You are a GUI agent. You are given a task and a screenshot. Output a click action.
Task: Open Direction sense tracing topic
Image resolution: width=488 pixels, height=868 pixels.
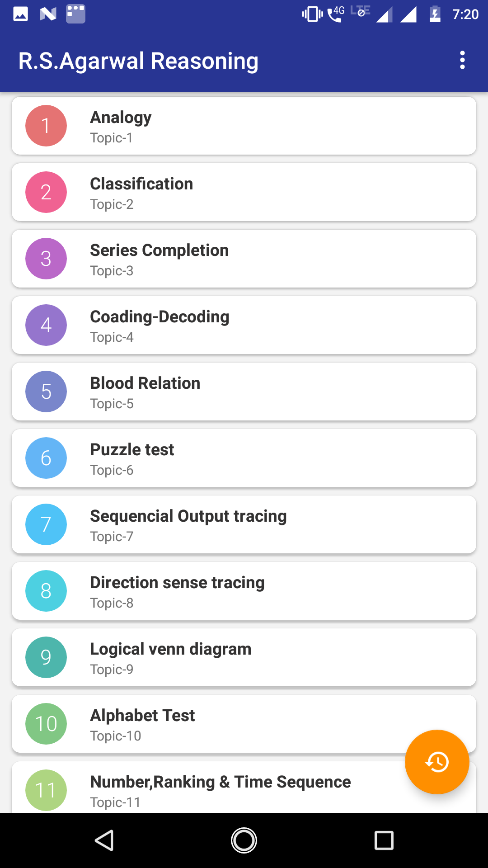pos(244,591)
